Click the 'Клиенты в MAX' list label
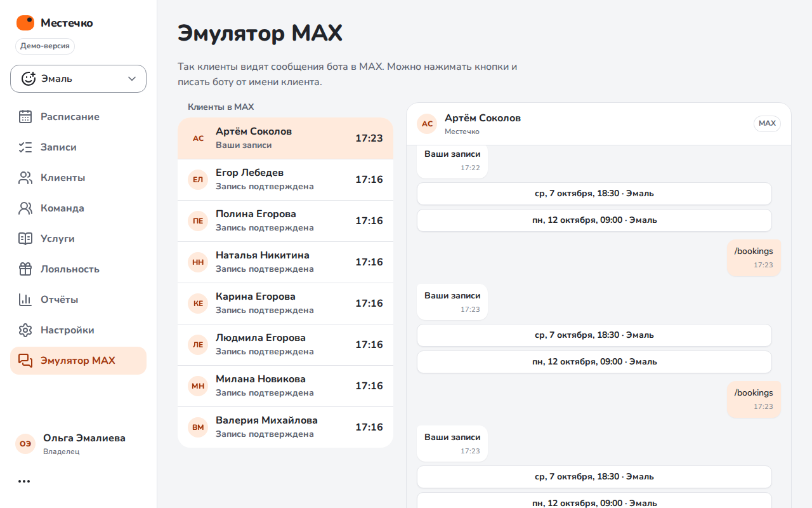The image size is (812, 508). tap(221, 107)
